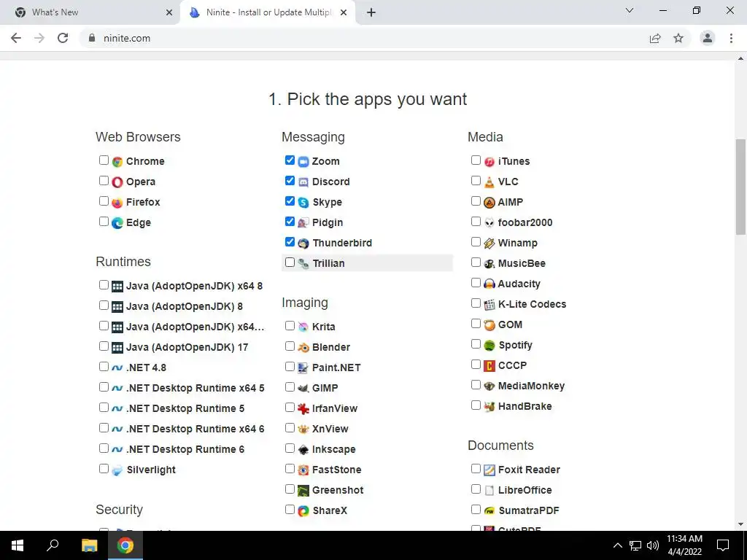Click the Skype app icon
Screen dimensions: 747x560
(x=303, y=203)
